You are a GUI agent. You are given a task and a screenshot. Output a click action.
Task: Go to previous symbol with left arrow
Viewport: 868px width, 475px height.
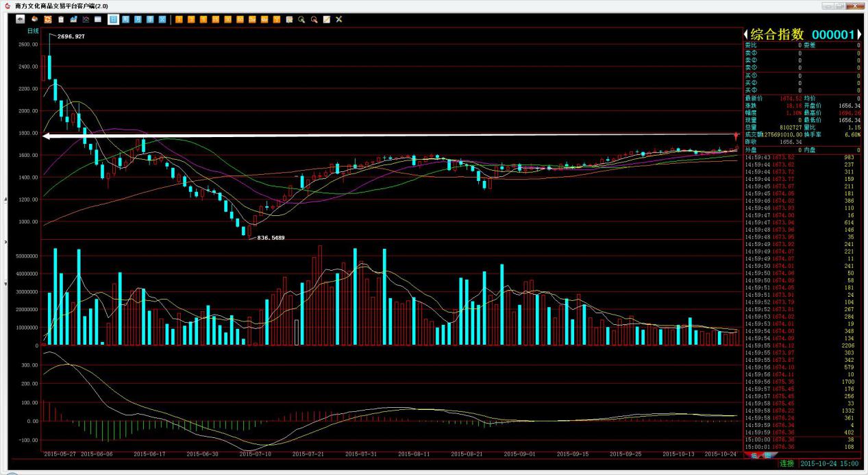747,34
